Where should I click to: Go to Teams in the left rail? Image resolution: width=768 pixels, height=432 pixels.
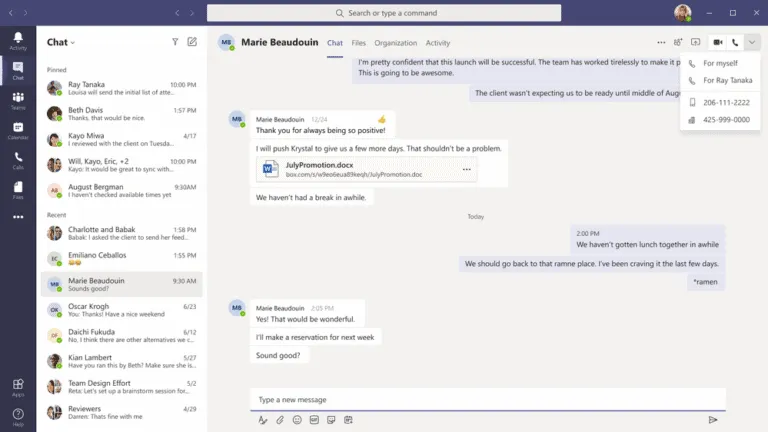point(18,100)
